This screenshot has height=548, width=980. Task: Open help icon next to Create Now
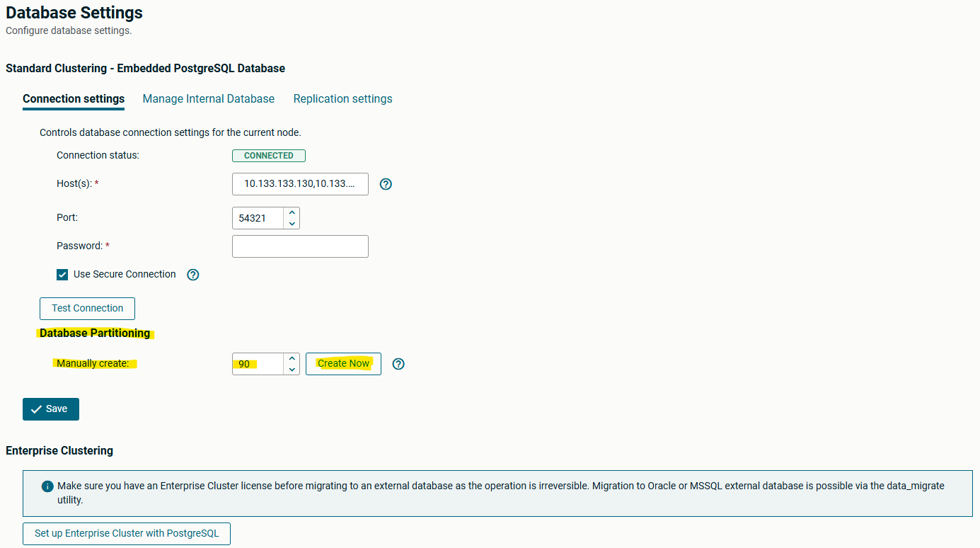pos(398,364)
